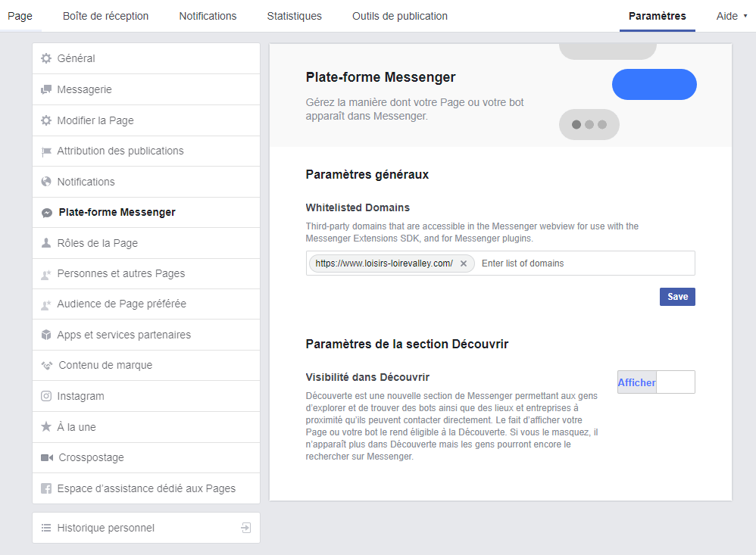Screen dimensions: 756x555
Task: Remove the loisirs-loirevalley.com domain tag
Action: (464, 263)
